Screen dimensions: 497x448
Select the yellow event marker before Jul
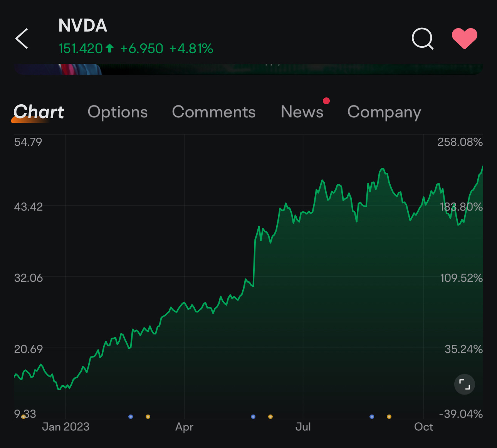point(270,417)
